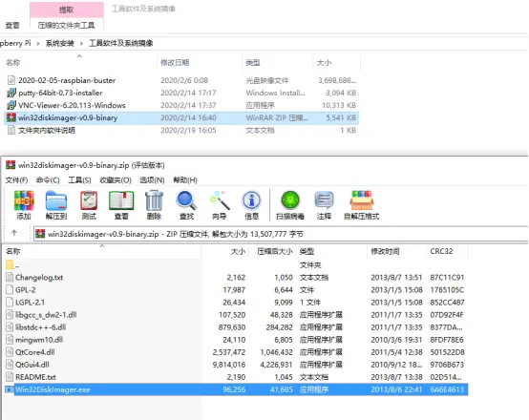Click the WinRAR icon in window title
The width and height of the screenshot is (529, 420).
[11, 165]
